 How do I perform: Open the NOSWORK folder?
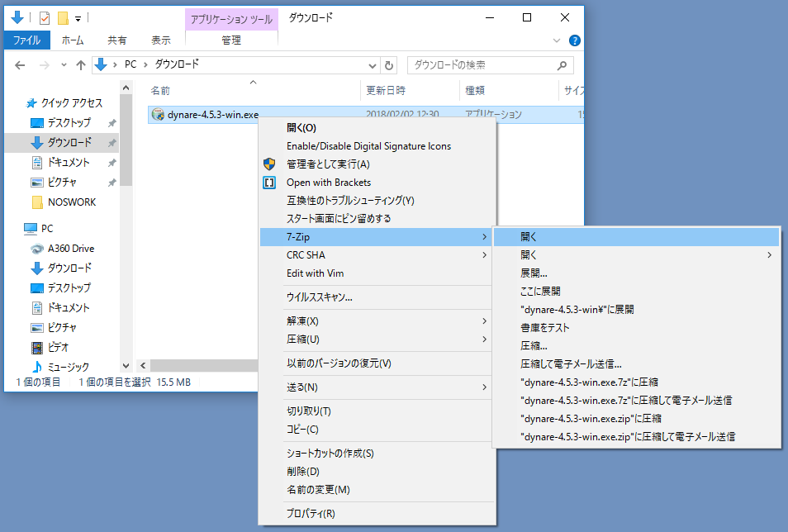pyautogui.click(x=72, y=202)
